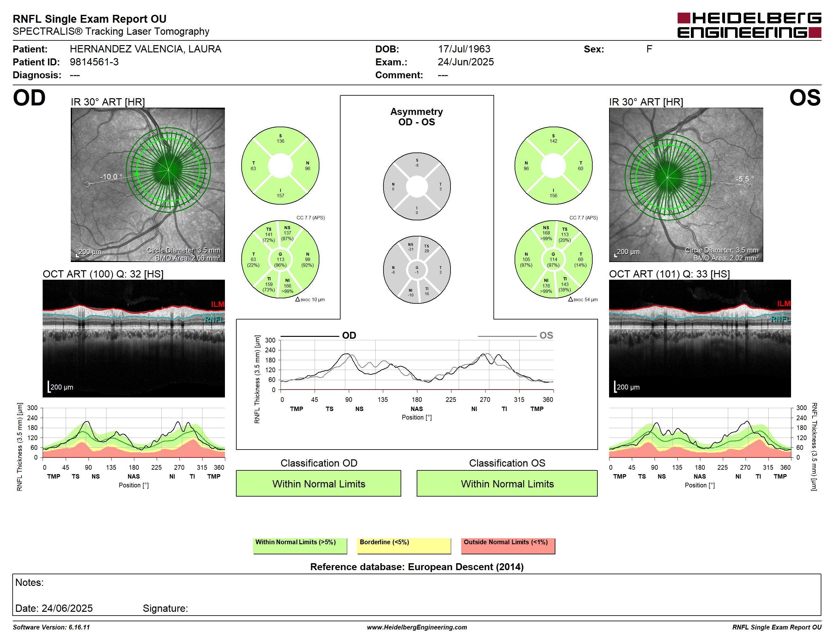Click the OD four-sector RNFL pie chart
The height and width of the screenshot is (644, 834).
point(280,166)
